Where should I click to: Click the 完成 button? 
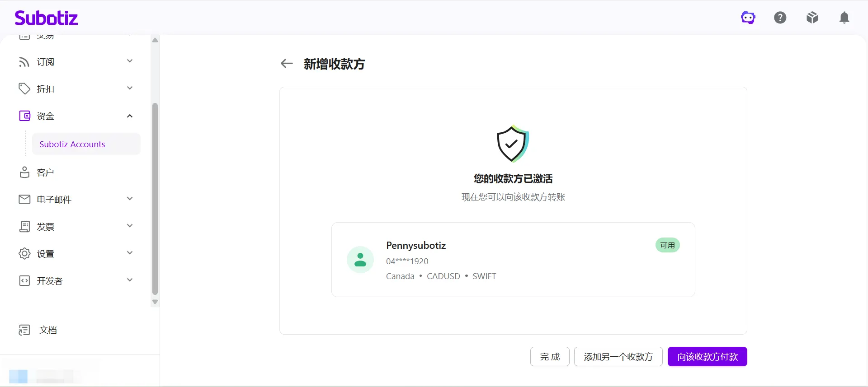[550, 357]
